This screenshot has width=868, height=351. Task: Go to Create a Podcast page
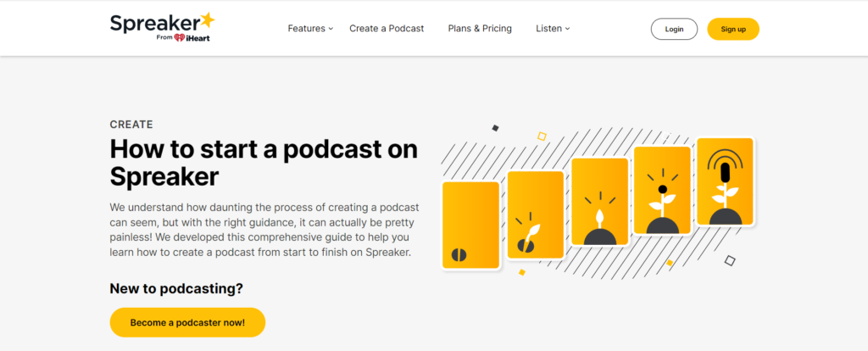(x=387, y=28)
